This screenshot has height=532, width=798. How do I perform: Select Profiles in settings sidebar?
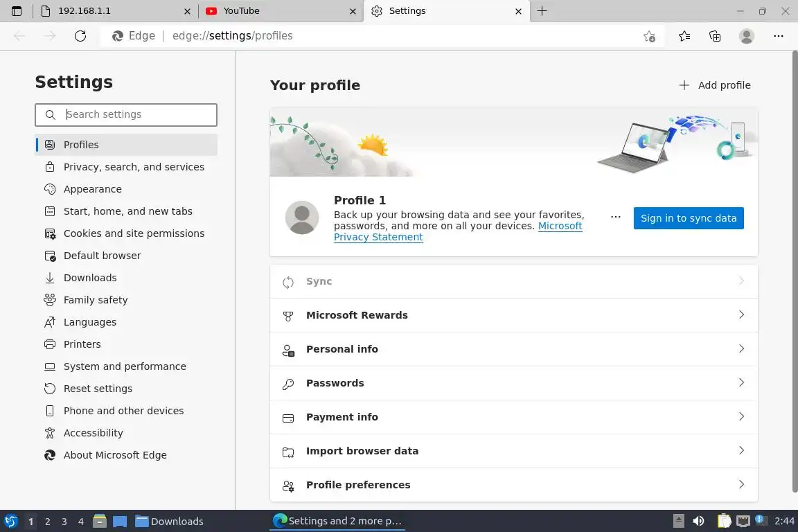tap(125, 145)
